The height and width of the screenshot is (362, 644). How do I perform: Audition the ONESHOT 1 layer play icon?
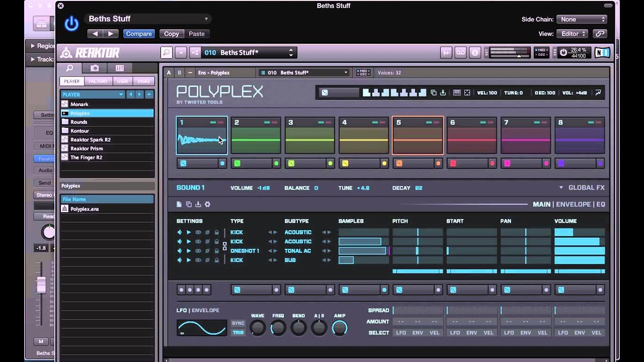pos(189,251)
